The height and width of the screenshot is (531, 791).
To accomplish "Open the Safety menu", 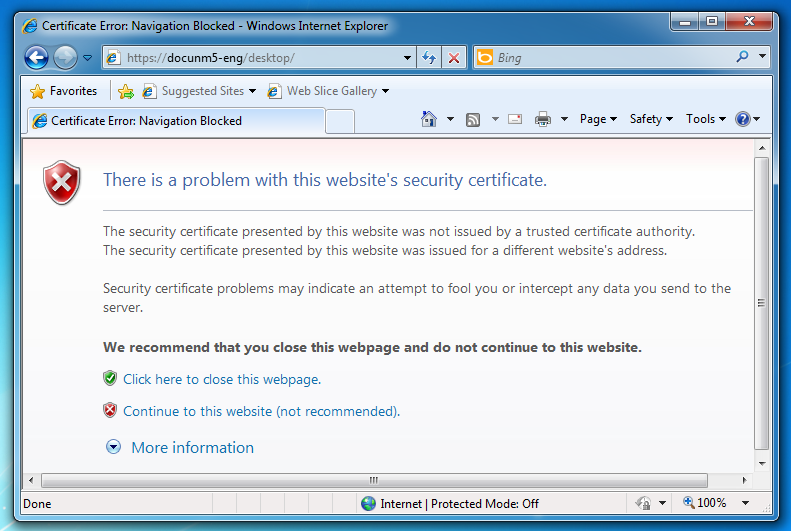I will click(651, 119).
